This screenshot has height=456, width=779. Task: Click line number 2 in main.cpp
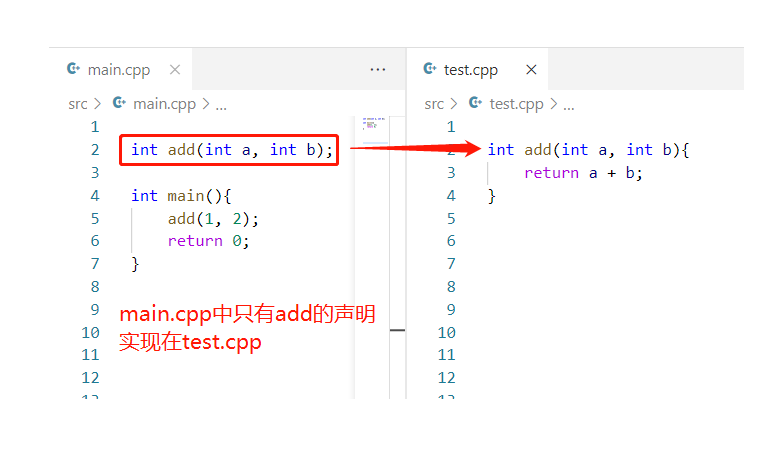click(x=95, y=150)
